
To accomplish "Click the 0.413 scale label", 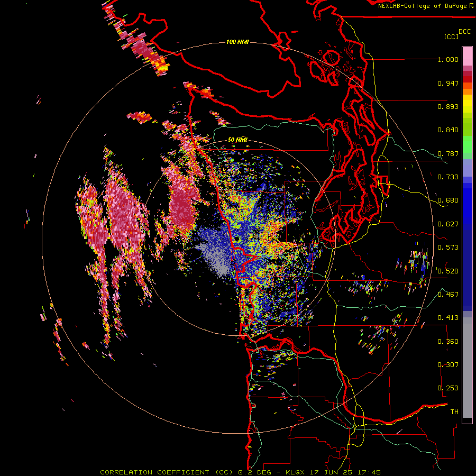I will pyautogui.click(x=448, y=318).
